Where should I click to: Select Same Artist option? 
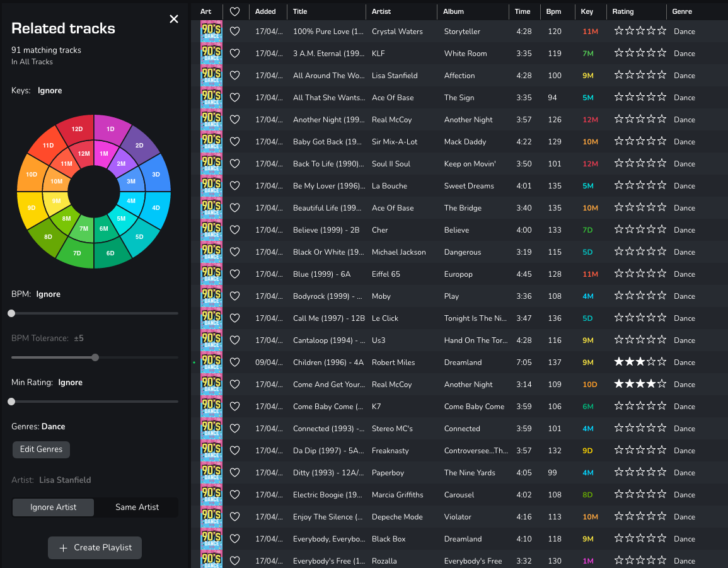pyautogui.click(x=137, y=507)
